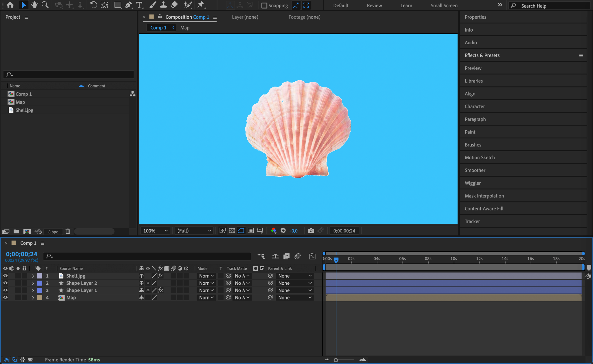Enable the Snapping checkbox
593x364 pixels.
pos(264,6)
